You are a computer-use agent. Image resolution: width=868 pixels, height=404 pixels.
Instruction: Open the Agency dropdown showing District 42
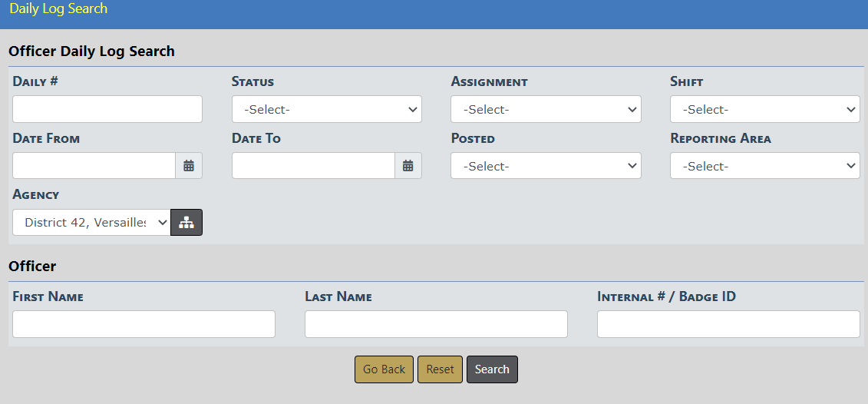click(x=91, y=223)
